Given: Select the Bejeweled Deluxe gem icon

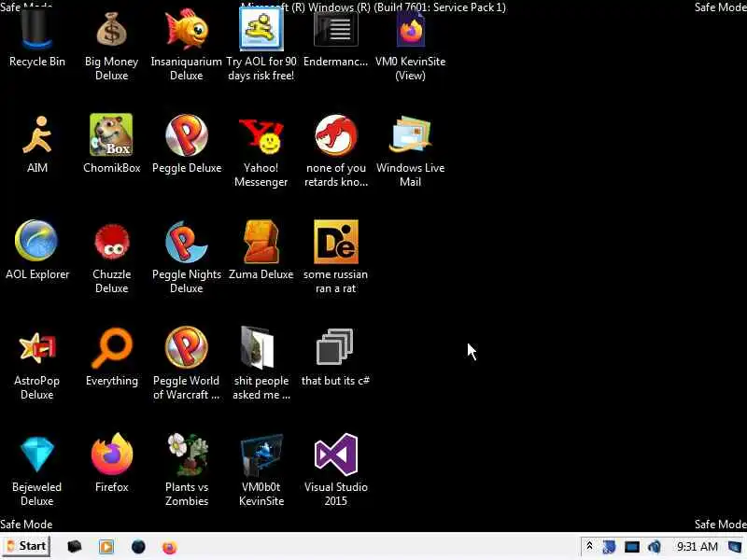Looking at the screenshot, I should click(36, 454).
